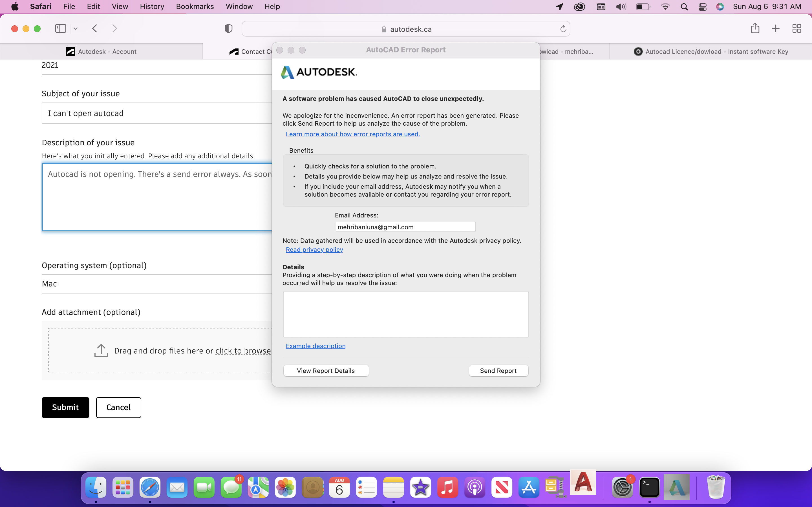
Task: Open the Bookmarks menu
Action: 195,6
